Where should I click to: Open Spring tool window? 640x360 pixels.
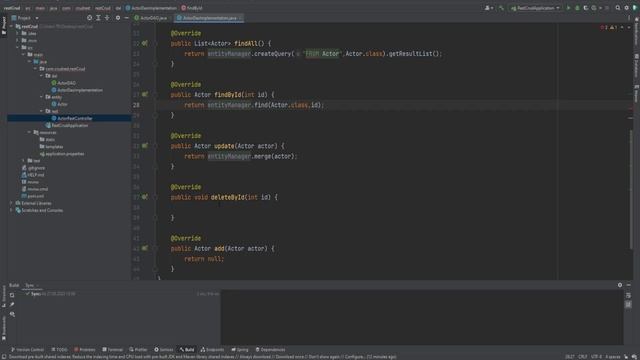[240, 350]
